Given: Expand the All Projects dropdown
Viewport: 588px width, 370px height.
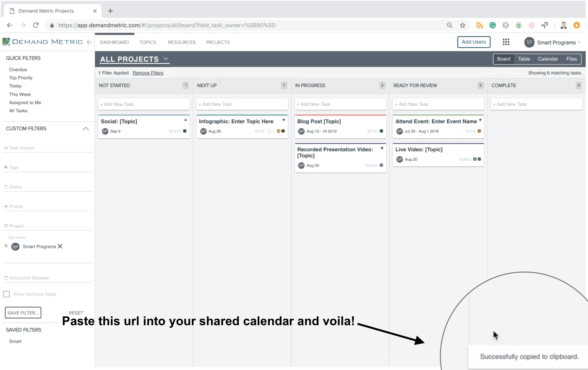Looking at the screenshot, I should tap(134, 59).
